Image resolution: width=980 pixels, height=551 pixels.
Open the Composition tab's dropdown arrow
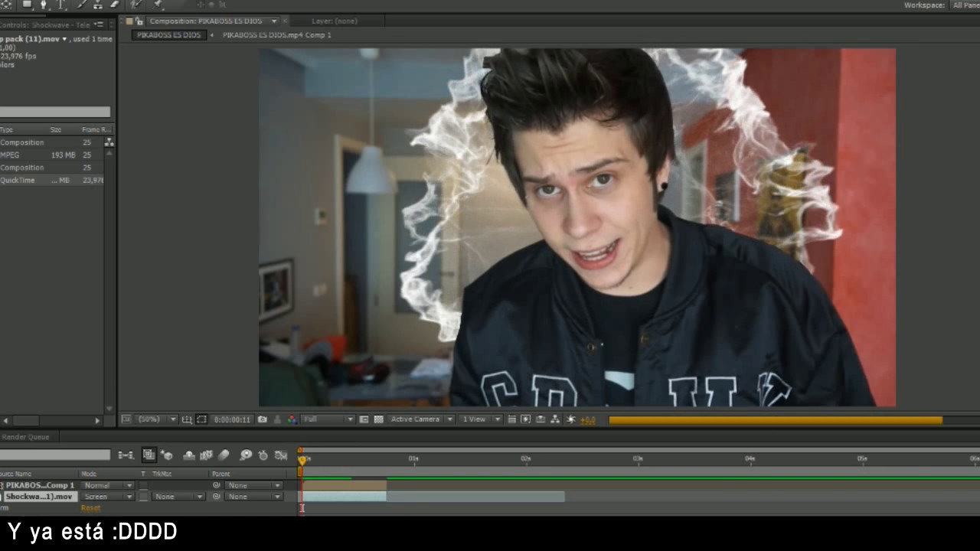pos(274,21)
